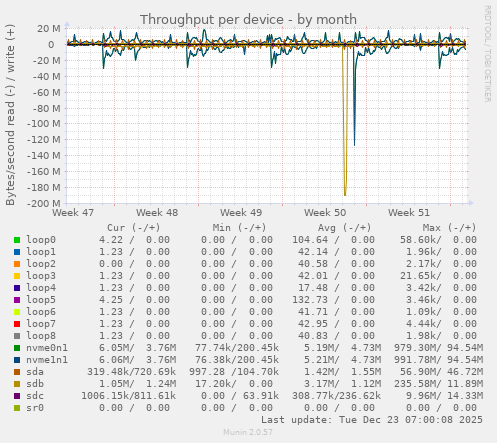Screen dimensions: 497x443
Task: Click the 'Cur (-/+)' column header
Action: [x=134, y=228]
